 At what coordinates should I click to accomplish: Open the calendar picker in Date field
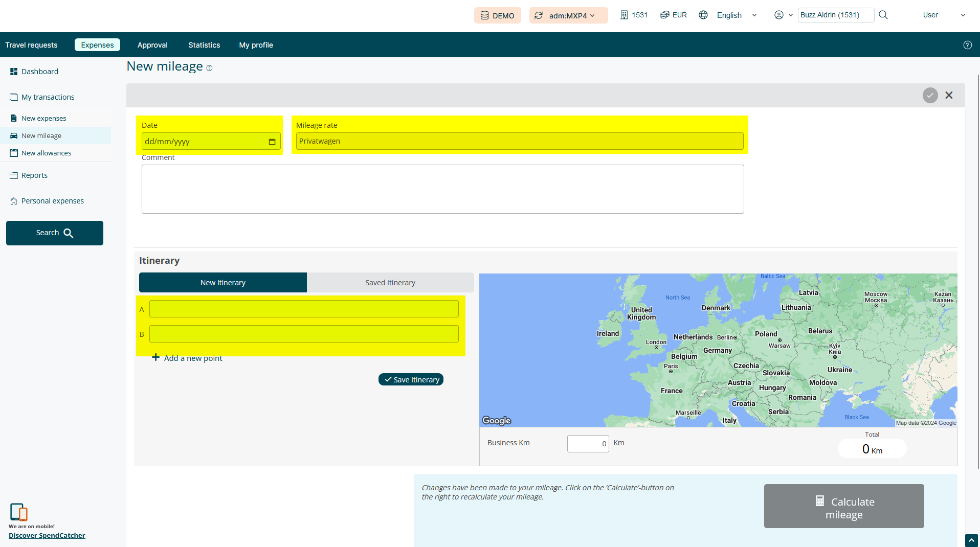(x=272, y=142)
